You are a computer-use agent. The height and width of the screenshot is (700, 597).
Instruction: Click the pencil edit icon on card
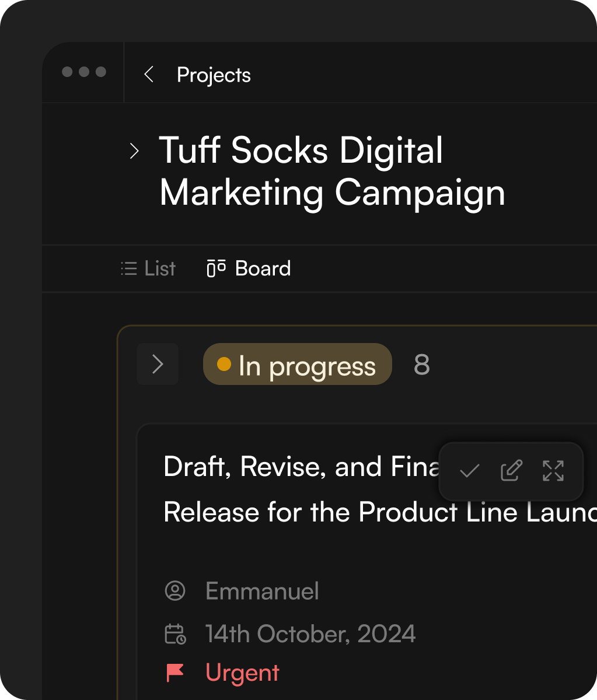pos(511,471)
